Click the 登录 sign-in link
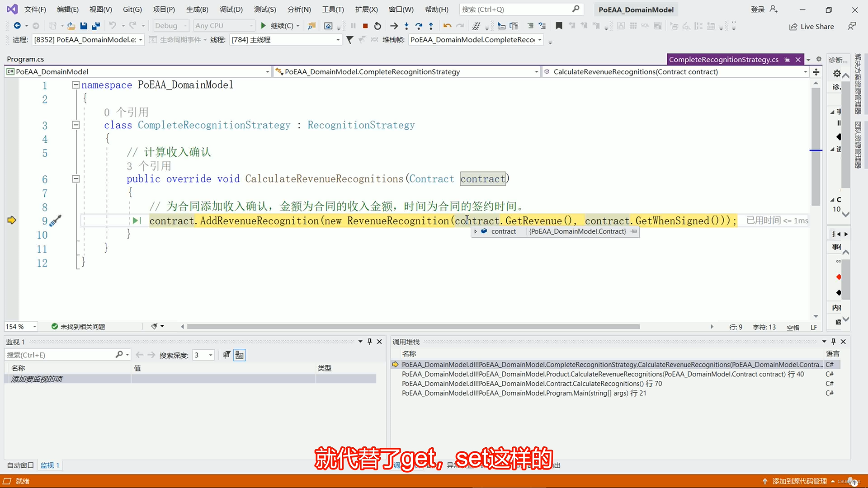Screen dimensions: 868x488 757,9
